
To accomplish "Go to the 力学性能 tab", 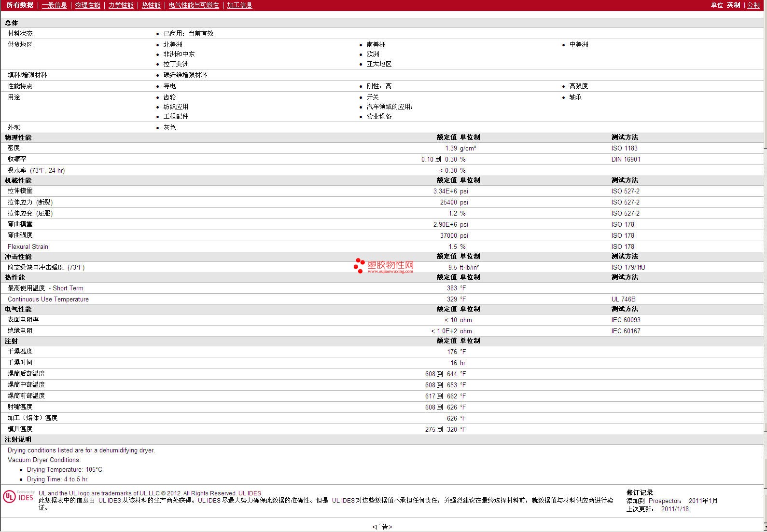I will coord(121,5).
